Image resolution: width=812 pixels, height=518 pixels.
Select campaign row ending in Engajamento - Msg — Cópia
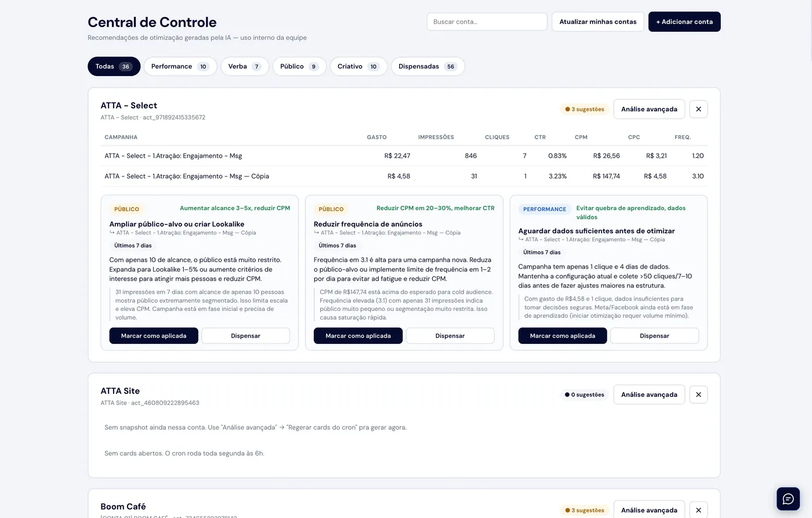tap(404, 176)
